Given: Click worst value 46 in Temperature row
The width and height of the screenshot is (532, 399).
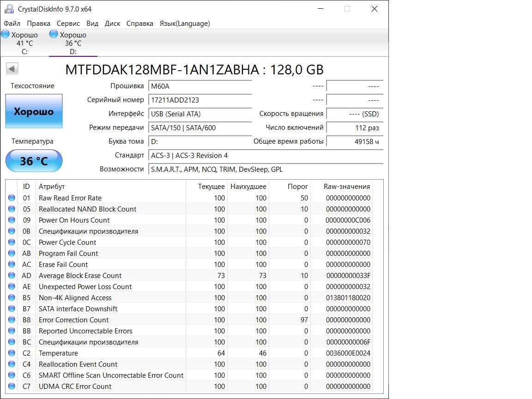Looking at the screenshot, I should [263, 353].
